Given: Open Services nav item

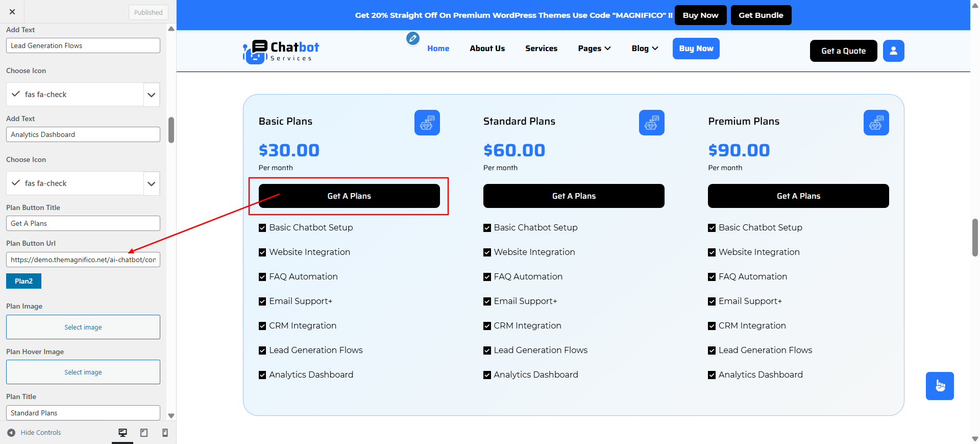Looking at the screenshot, I should coord(541,49).
